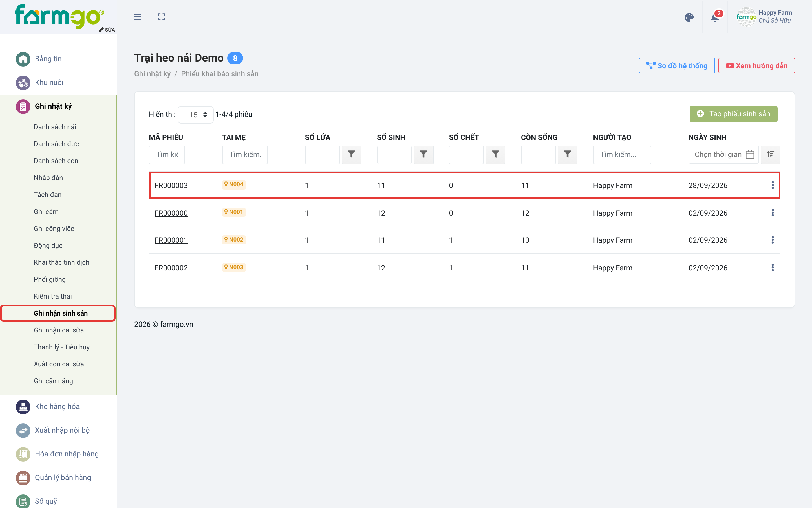
Task: Change the Hiển thị rows-per-page dropdown
Action: coord(196,115)
